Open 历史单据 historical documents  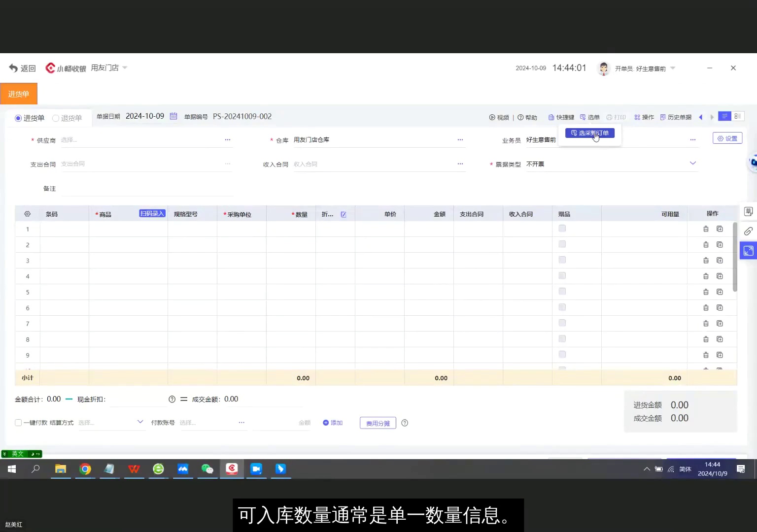[676, 117]
